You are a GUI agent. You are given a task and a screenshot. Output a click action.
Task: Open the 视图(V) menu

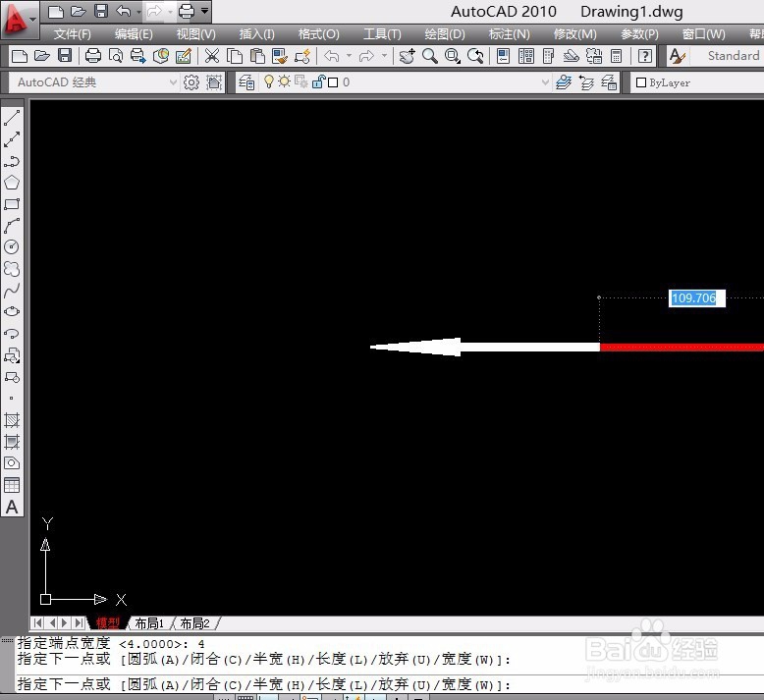(195, 34)
